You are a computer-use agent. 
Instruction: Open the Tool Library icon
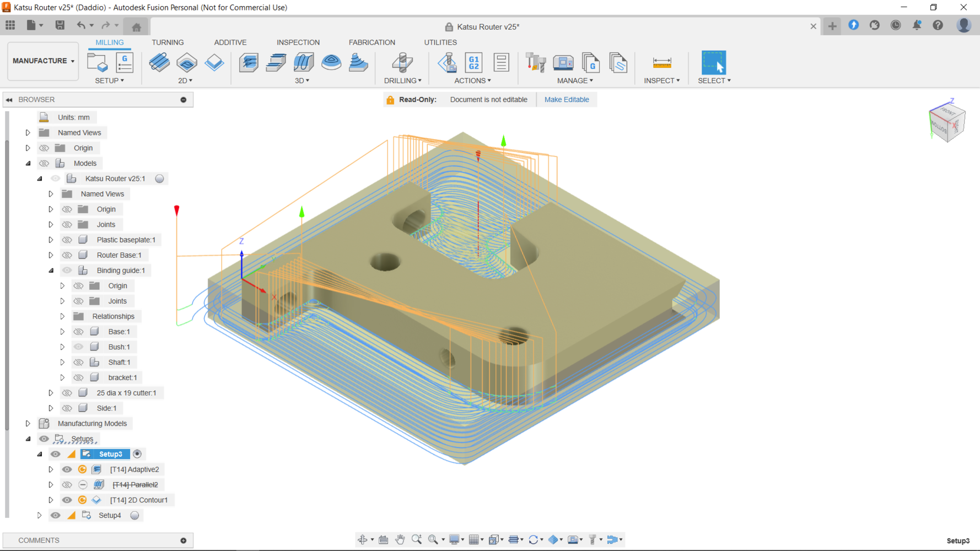tap(535, 62)
